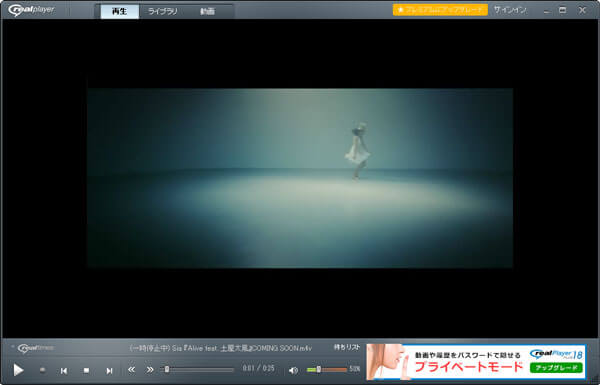Fast forward with the double-right arrows
Image resolution: width=600 pixels, height=385 pixels.
coord(150,369)
